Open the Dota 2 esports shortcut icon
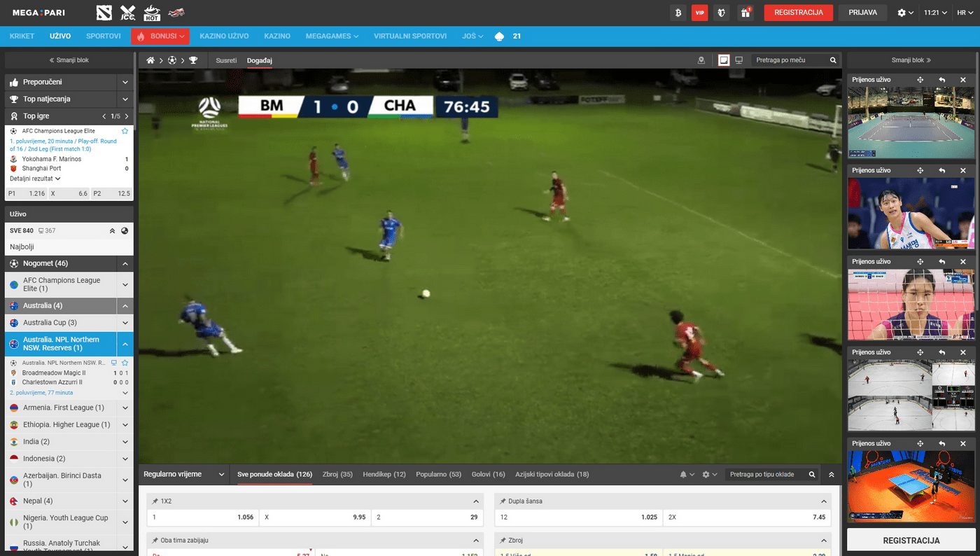The height and width of the screenshot is (556, 980). coord(104,13)
